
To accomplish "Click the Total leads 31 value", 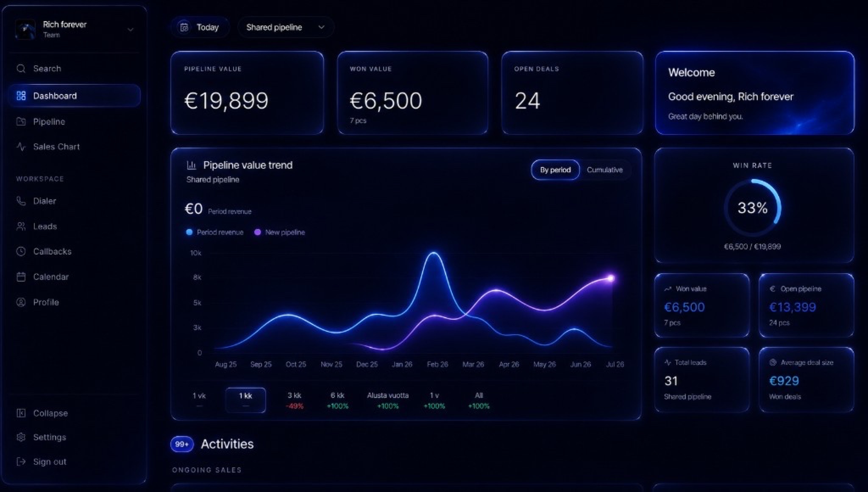I will point(671,381).
